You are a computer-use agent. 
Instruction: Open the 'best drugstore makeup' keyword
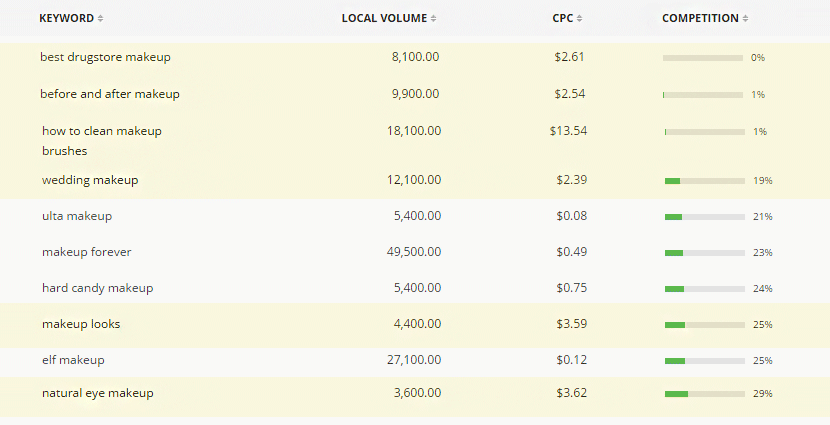[105, 57]
